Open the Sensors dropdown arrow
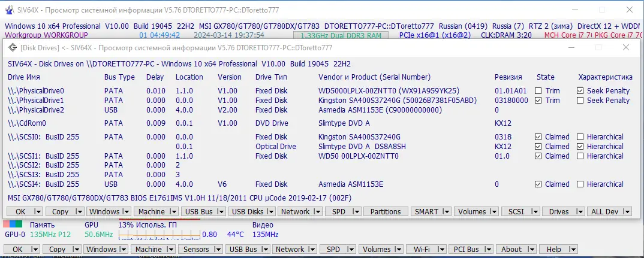 (218, 249)
